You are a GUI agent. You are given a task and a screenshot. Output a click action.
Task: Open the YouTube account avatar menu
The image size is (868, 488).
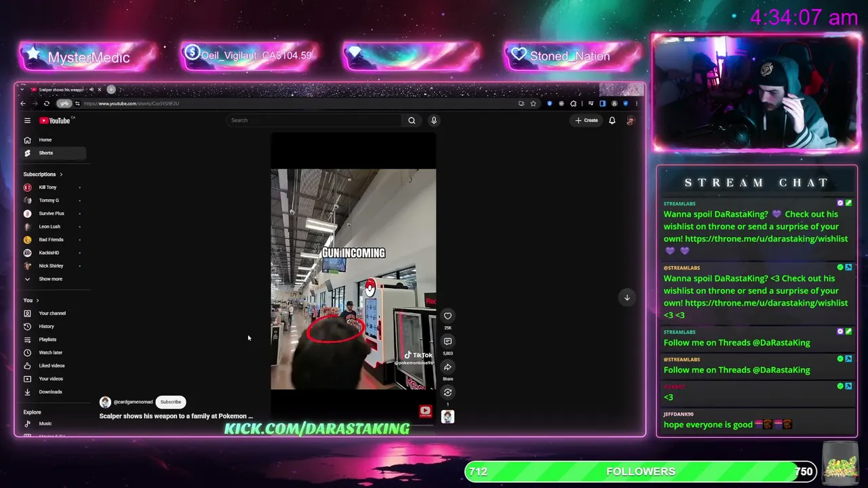point(630,121)
